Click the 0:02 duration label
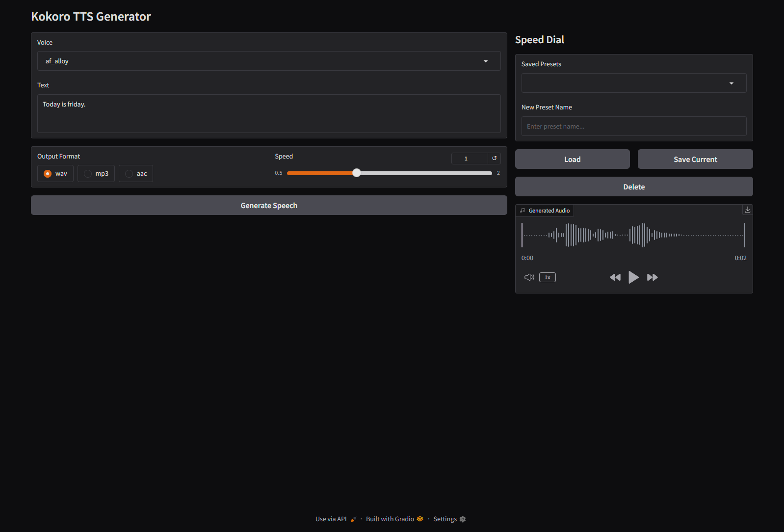The width and height of the screenshot is (784, 532). click(740, 258)
